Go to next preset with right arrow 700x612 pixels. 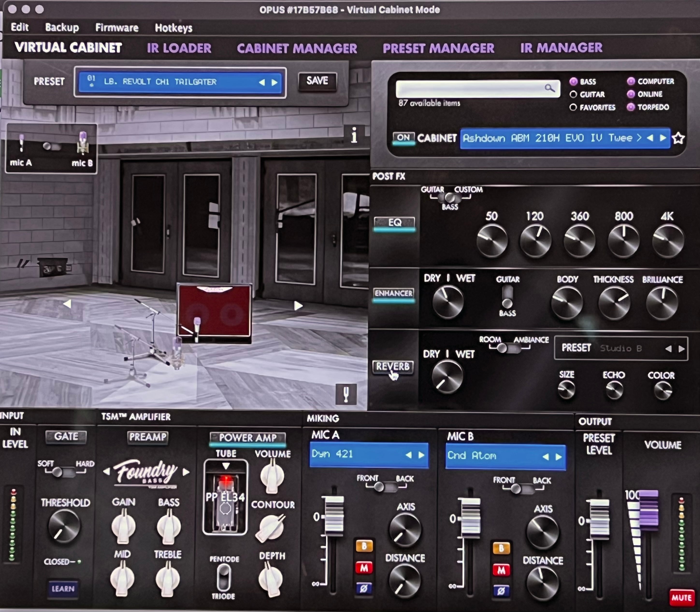[274, 82]
